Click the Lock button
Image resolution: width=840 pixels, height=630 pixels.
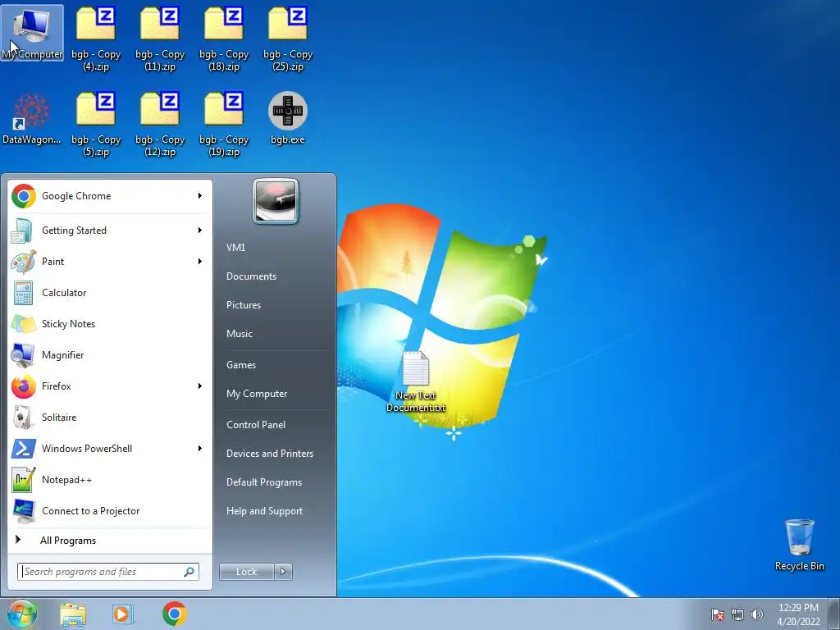click(x=246, y=572)
